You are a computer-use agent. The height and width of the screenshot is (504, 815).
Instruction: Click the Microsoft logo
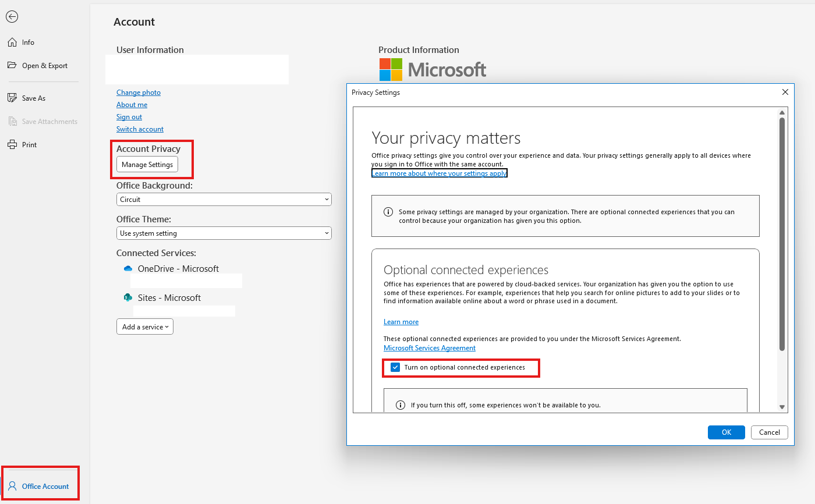point(433,70)
